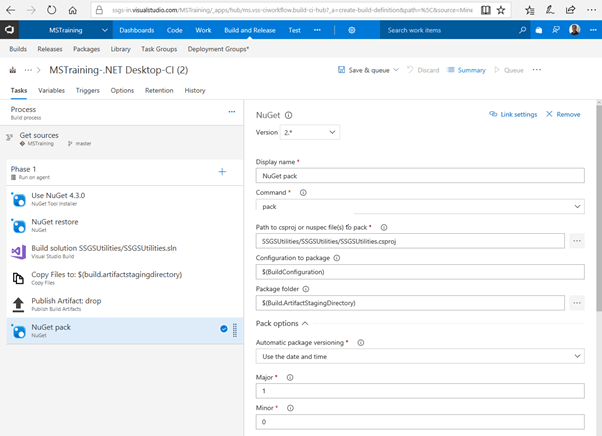Click the user profile avatar
This screenshot has height=436, width=602.
tap(575, 30)
